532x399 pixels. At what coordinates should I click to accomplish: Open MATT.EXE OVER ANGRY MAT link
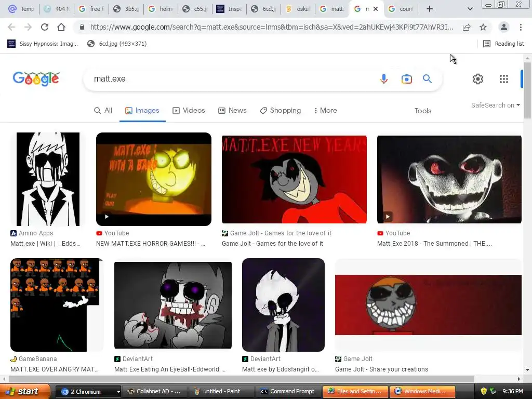pos(55,369)
